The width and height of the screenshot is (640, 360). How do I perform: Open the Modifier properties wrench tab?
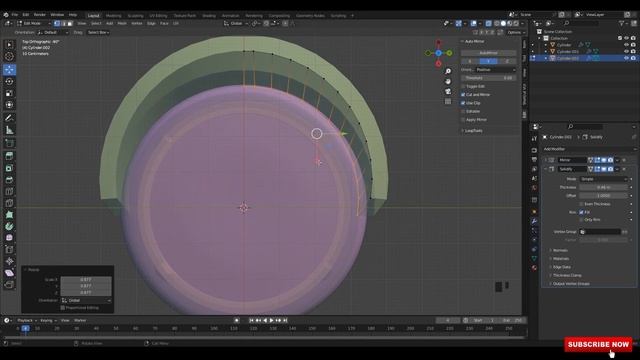tap(534, 221)
